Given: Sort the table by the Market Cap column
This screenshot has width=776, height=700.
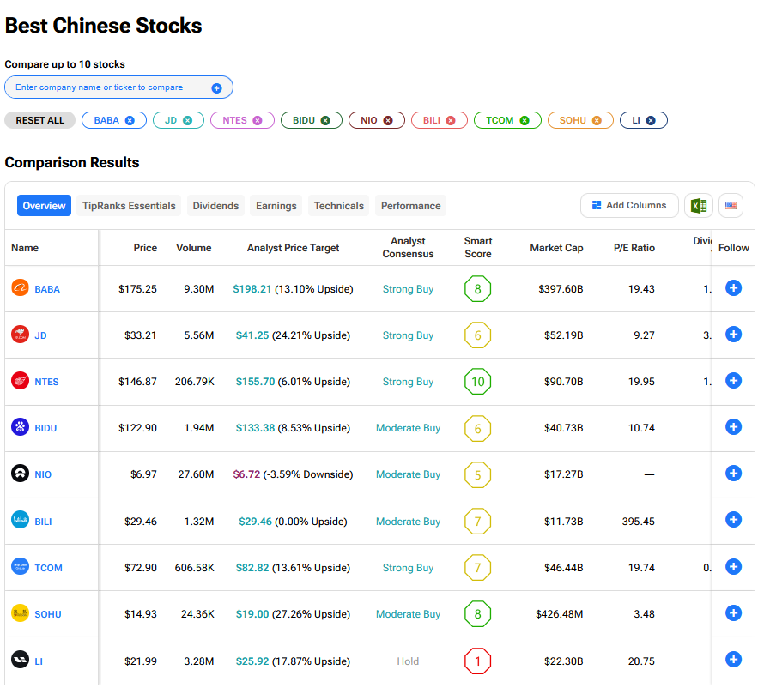Looking at the screenshot, I should click(x=556, y=248).
